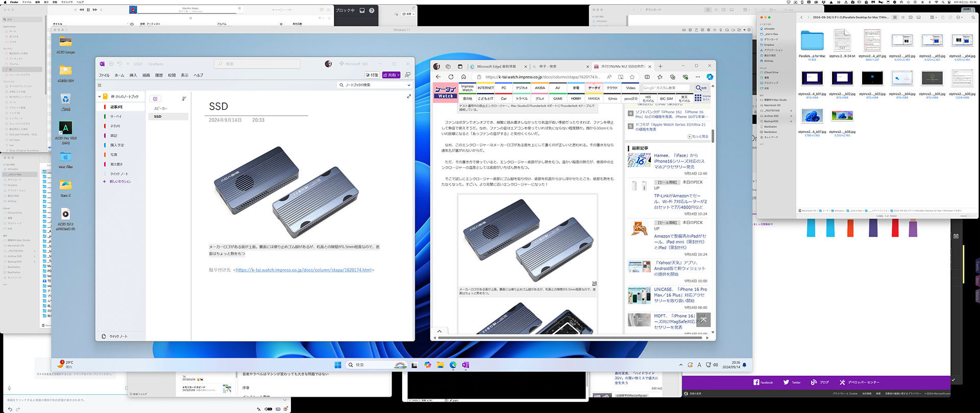Click the sort pages icon in OneNote
Viewport: 980px width, 413px height.
click(184, 98)
